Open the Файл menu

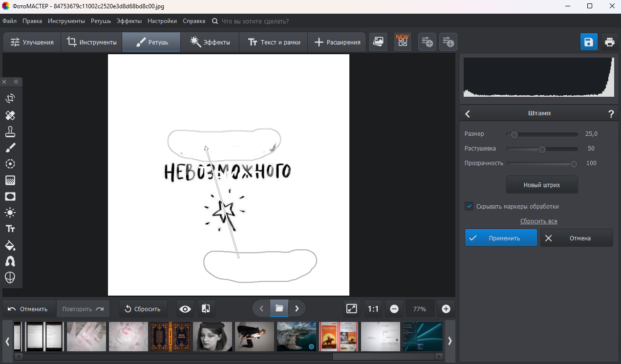[x=9, y=21]
